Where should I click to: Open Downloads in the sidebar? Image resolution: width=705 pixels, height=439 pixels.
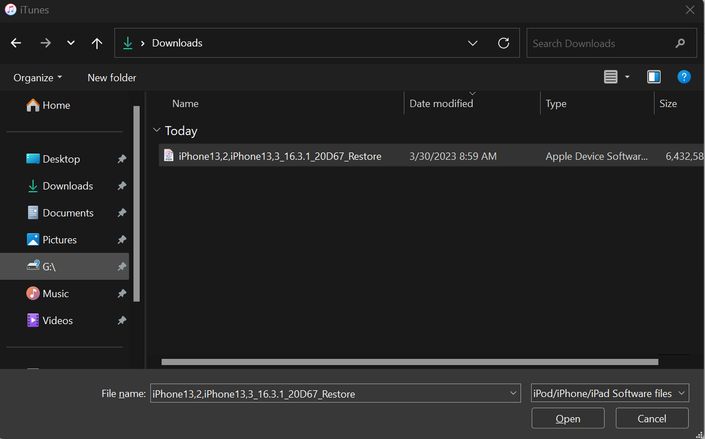[x=60, y=186]
